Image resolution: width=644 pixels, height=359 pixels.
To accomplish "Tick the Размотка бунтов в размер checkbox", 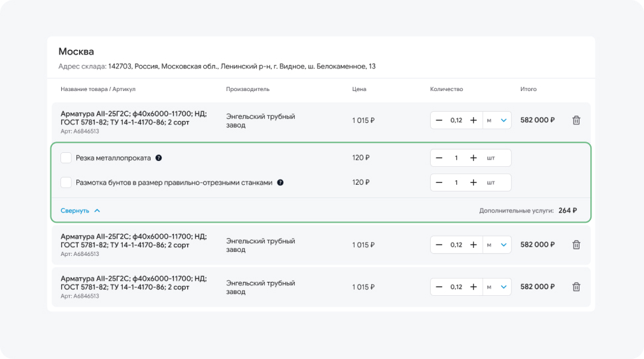I will 66,183.
